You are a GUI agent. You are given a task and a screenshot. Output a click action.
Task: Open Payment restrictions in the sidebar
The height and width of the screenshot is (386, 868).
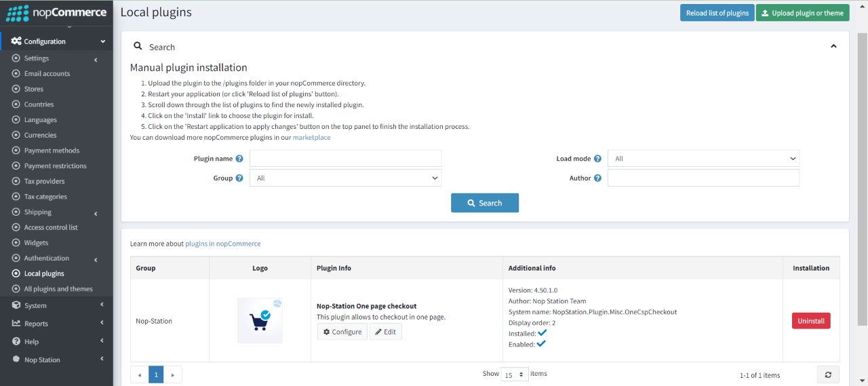point(56,166)
